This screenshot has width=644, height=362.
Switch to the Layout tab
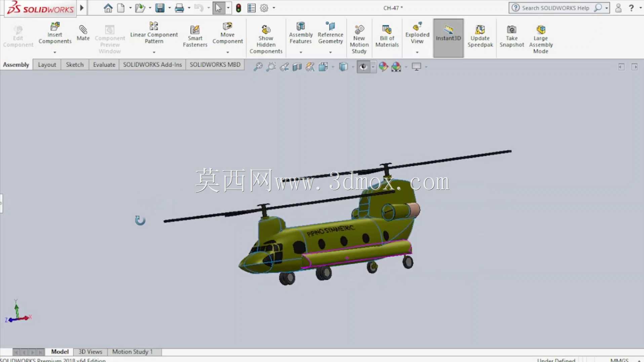click(47, 65)
